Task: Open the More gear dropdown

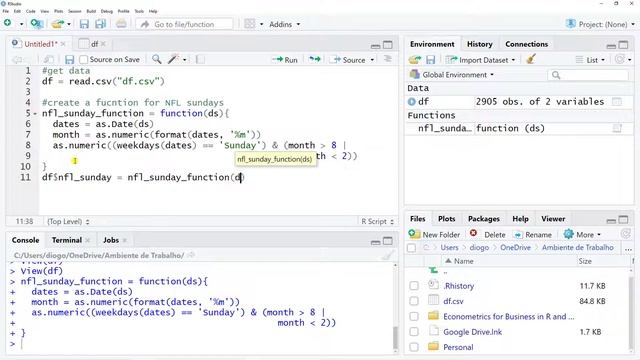Action: click(x=582, y=234)
